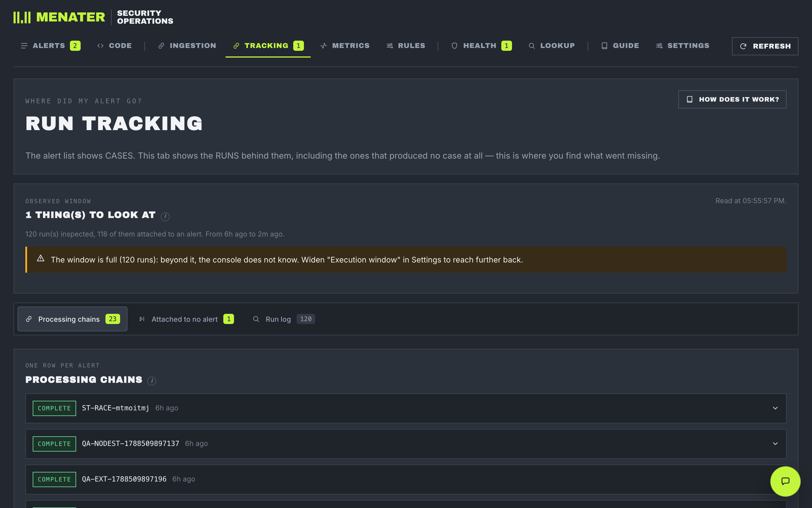The width and height of the screenshot is (812, 508).
Task: Click the Alerts count badge 2
Action: [75, 46]
